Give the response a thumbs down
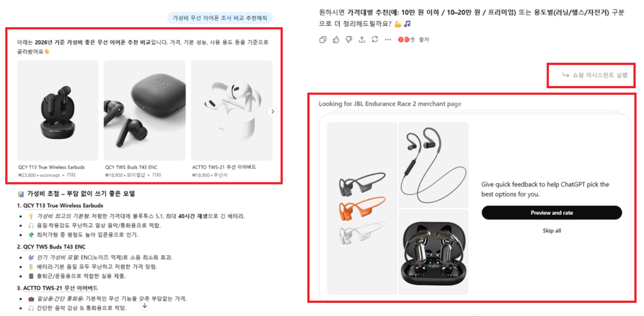644x316 pixels. tap(348, 40)
